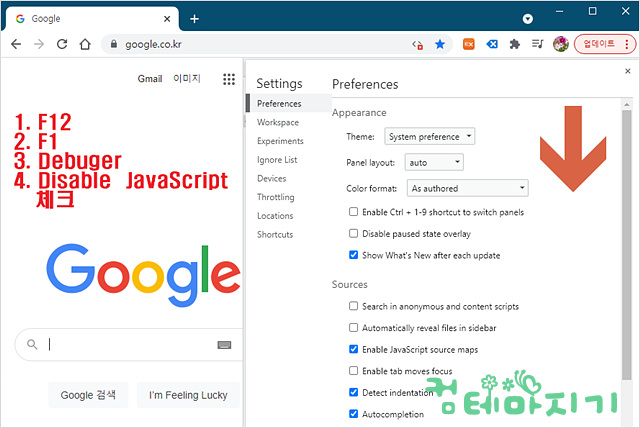
Task: Open a new tab with the plus icon
Action: click(194, 19)
